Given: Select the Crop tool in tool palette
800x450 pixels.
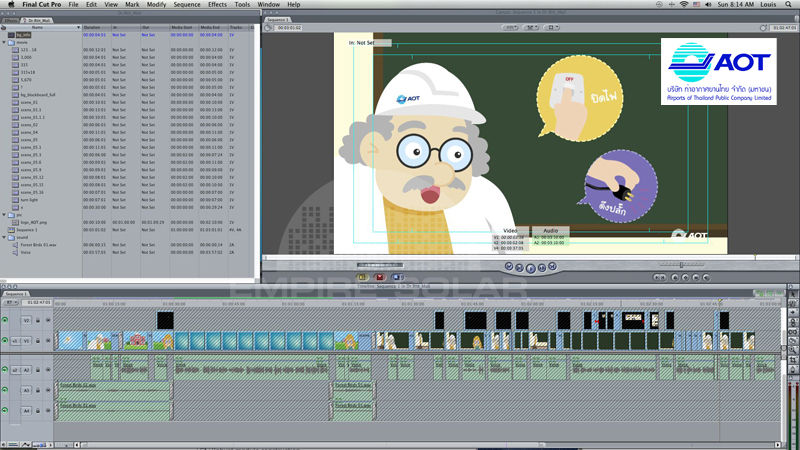Looking at the screenshot, I should [793, 360].
